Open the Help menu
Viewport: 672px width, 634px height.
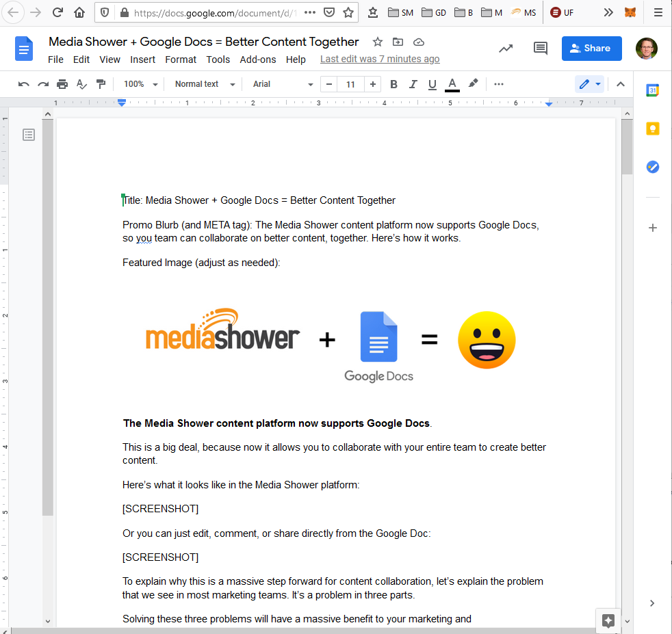[296, 60]
